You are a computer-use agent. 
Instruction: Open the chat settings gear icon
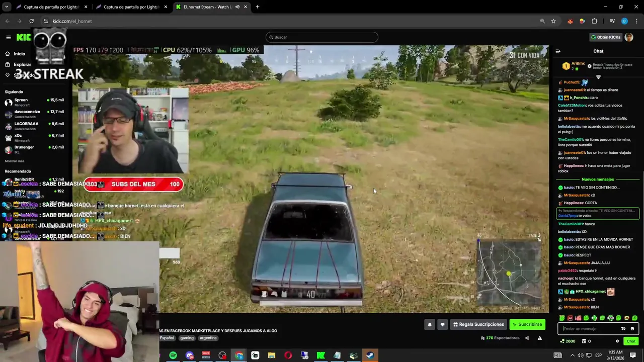(x=617, y=341)
